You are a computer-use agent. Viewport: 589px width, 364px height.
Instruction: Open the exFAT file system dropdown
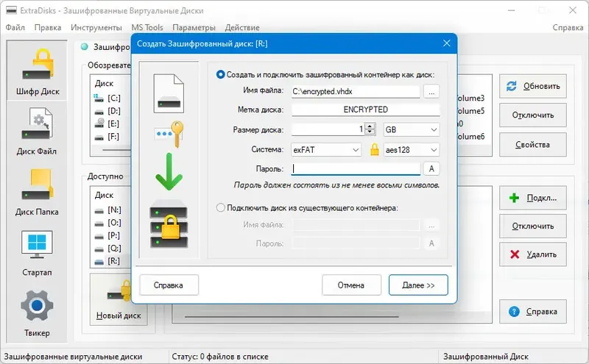coord(326,150)
